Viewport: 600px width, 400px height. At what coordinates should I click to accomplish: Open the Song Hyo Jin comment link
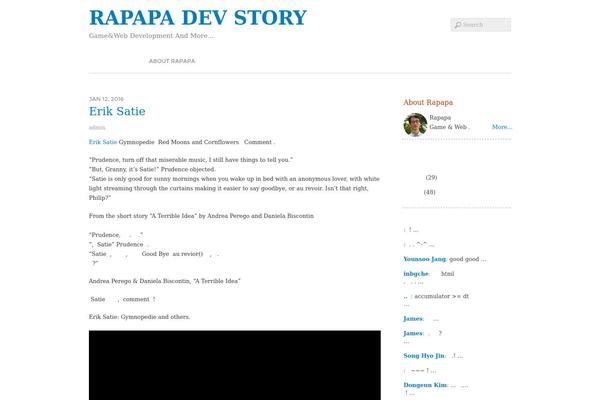point(424,356)
